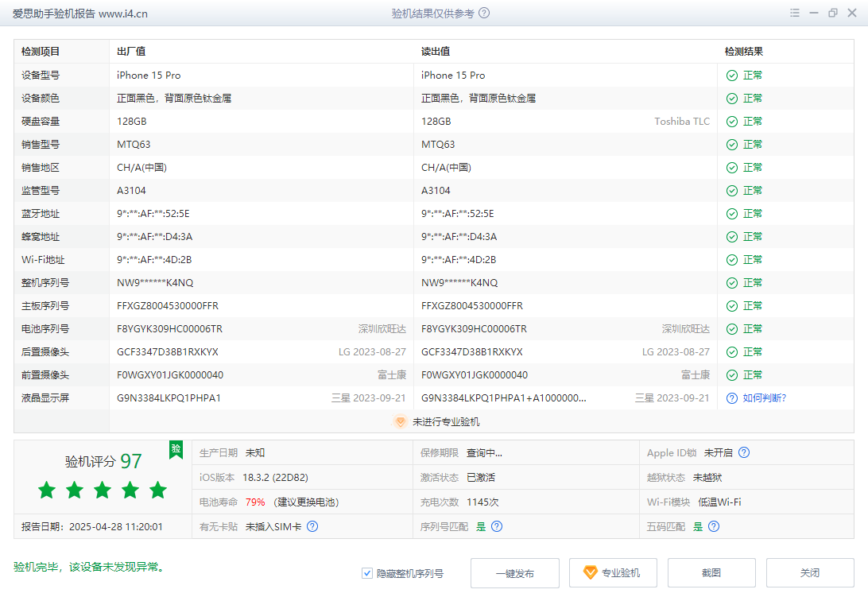The width and height of the screenshot is (868, 601).
Task: Click the green check icon for 监管型号
Action: pyautogui.click(x=732, y=191)
